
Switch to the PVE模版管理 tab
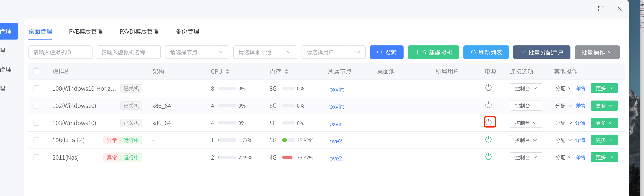coord(86,31)
